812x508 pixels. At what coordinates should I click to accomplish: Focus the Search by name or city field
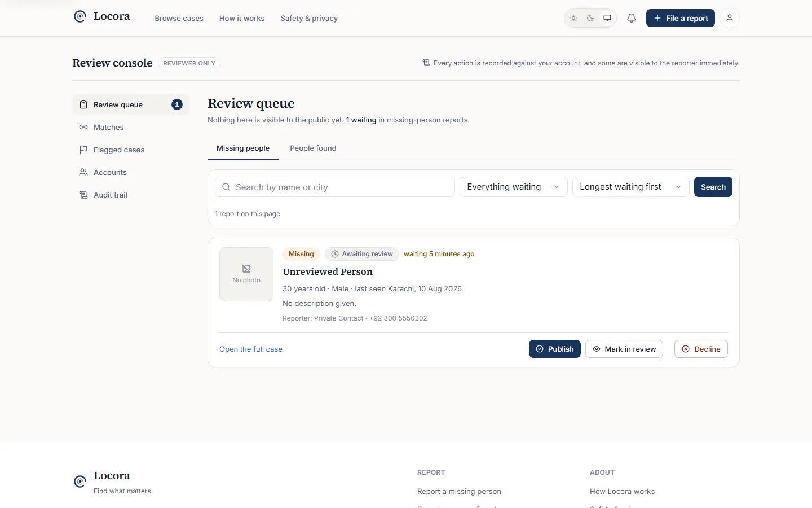pos(335,187)
